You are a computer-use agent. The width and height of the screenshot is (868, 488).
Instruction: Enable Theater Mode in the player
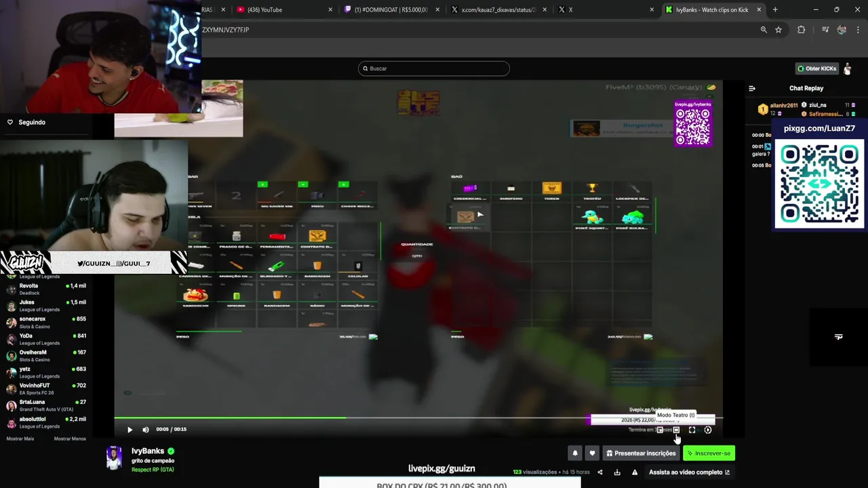point(676,430)
